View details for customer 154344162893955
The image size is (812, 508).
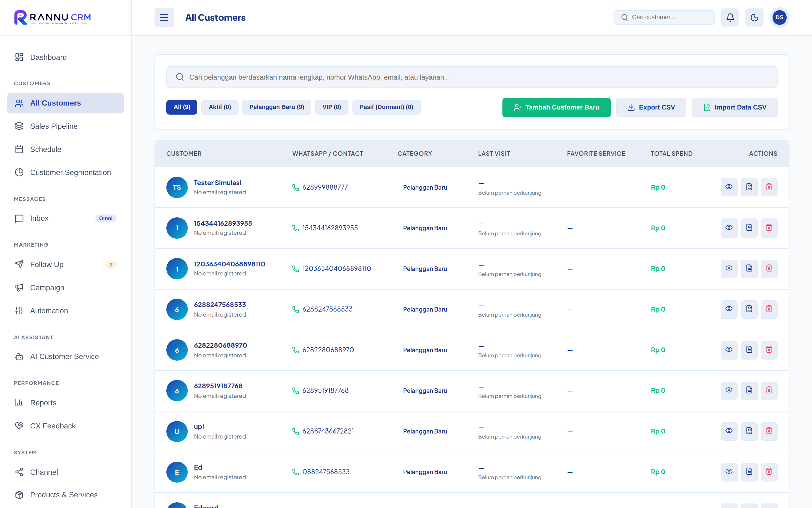point(729,228)
